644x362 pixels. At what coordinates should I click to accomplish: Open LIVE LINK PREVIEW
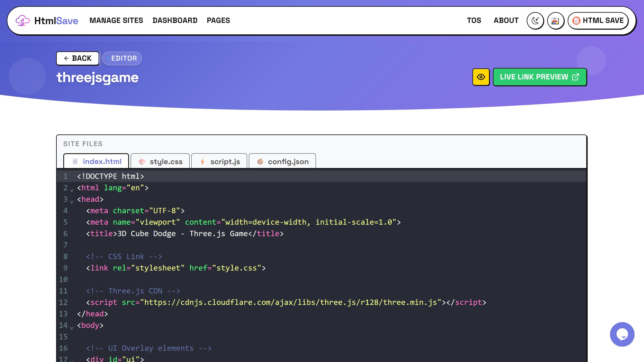[x=540, y=77]
